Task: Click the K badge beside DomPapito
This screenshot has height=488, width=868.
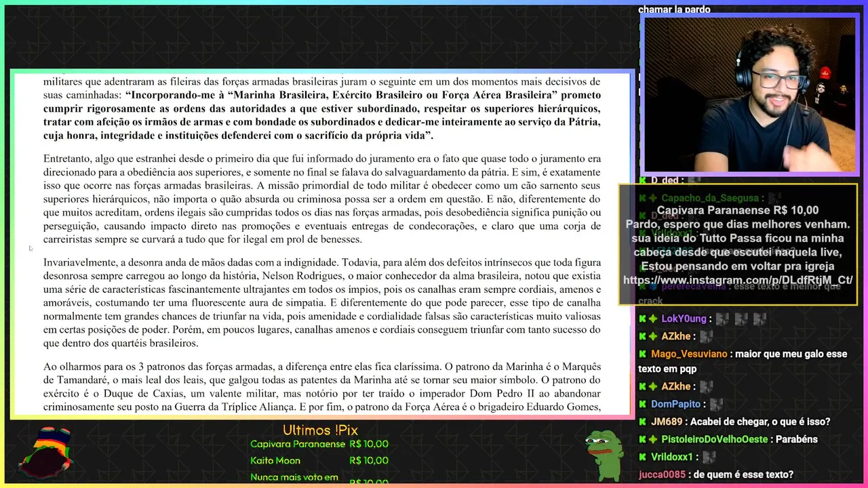Action: click(642, 404)
